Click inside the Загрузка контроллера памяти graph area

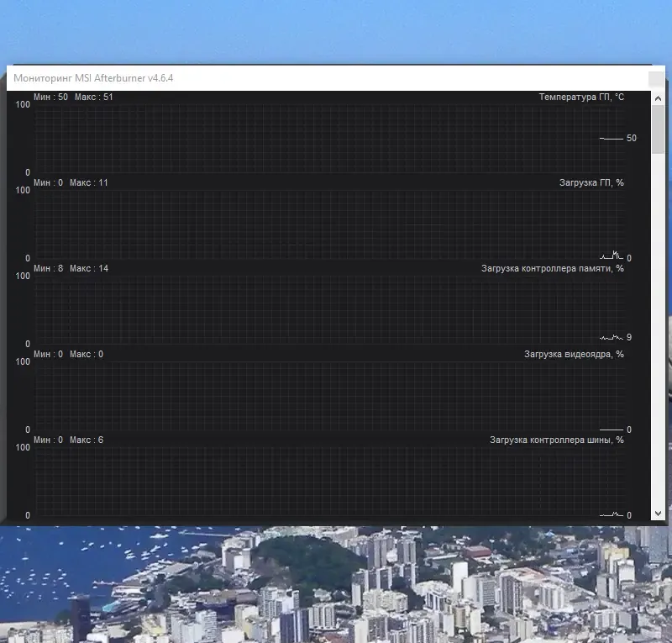tap(329, 309)
